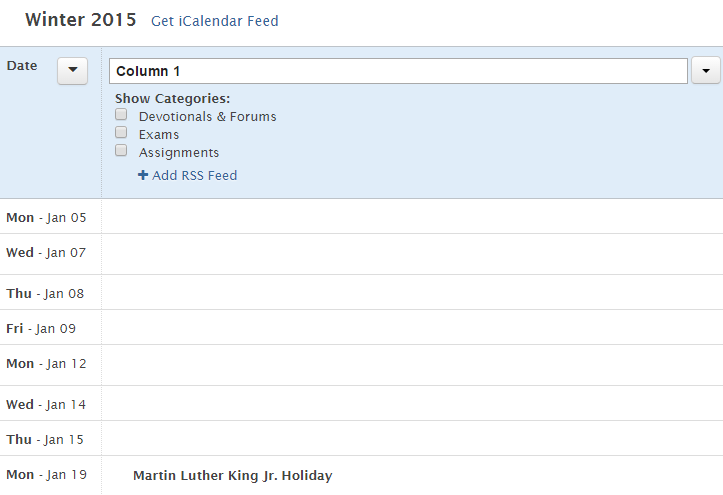This screenshot has width=723, height=495.
Task: Open the Martin Luther King Jr. Holiday event
Action: [x=232, y=476]
